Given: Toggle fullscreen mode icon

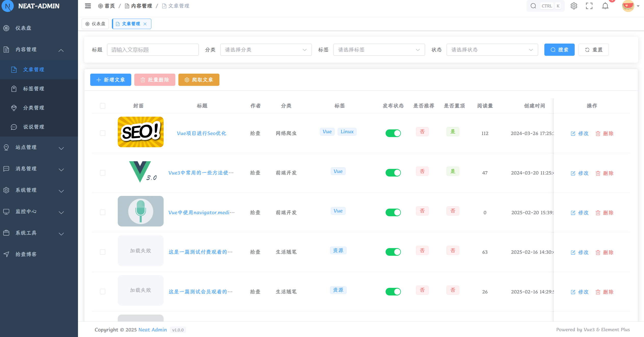Looking at the screenshot, I should [589, 6].
